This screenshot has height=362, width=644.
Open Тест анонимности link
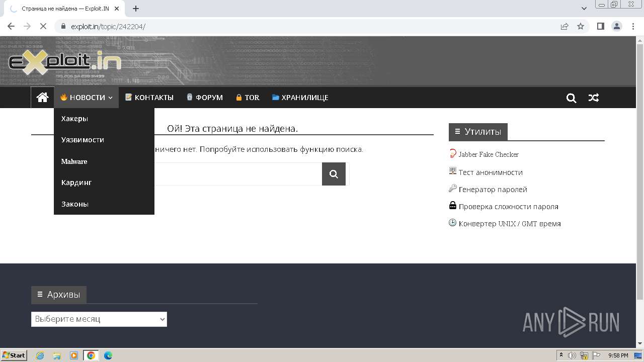point(491,172)
